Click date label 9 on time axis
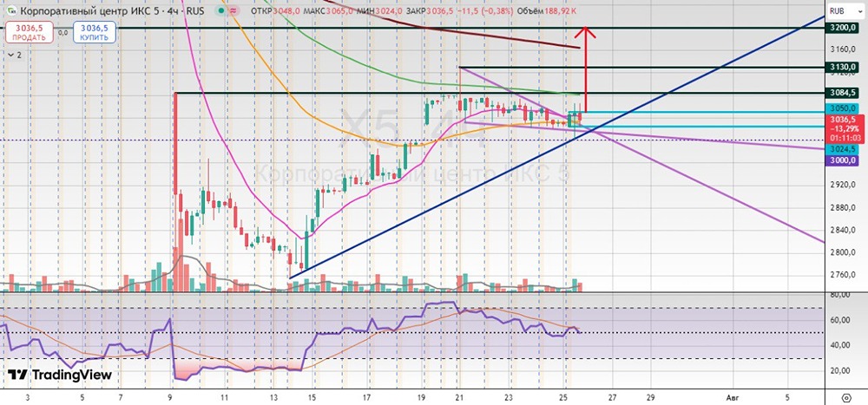The image size is (868, 405). coord(170,397)
